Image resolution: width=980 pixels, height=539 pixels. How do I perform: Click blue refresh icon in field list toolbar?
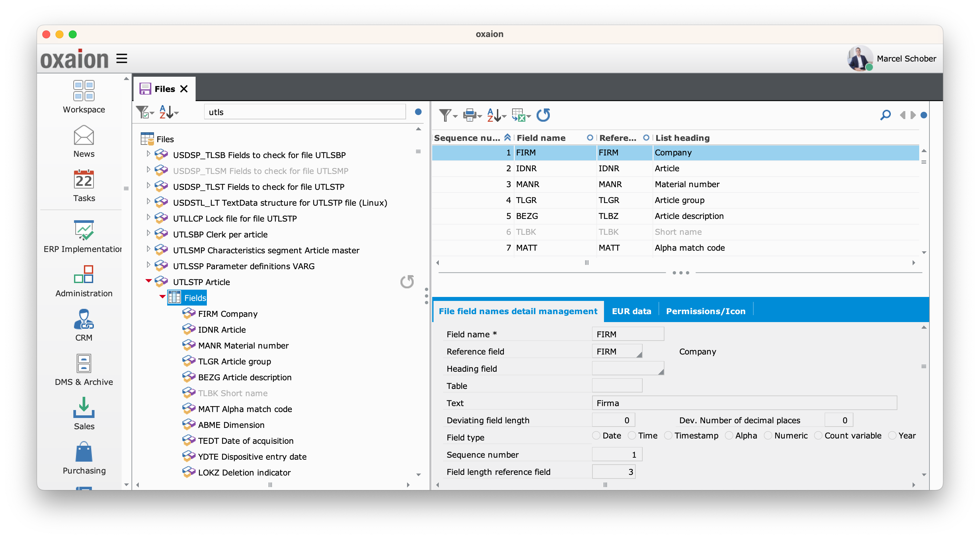coord(543,115)
